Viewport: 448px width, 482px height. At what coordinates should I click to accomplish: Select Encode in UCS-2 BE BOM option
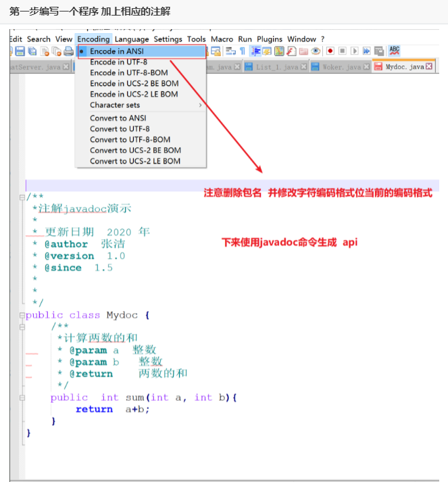pyautogui.click(x=134, y=84)
